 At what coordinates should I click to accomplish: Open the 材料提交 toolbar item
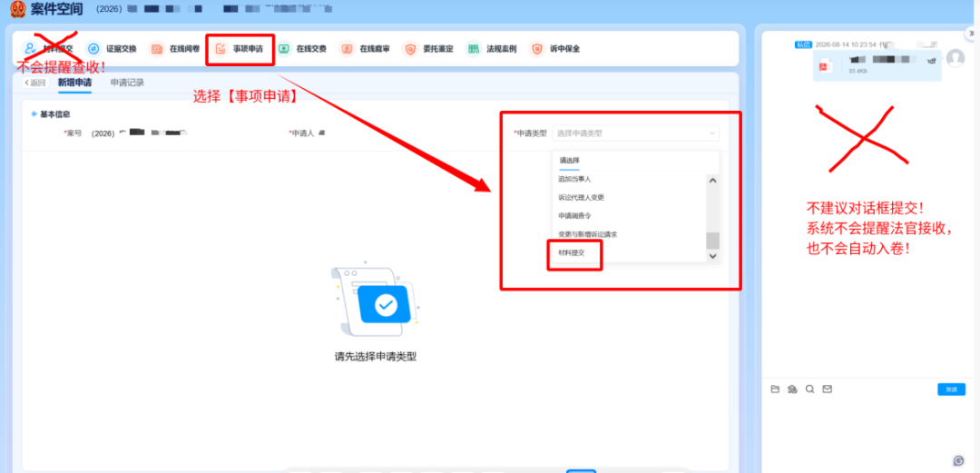[47, 48]
